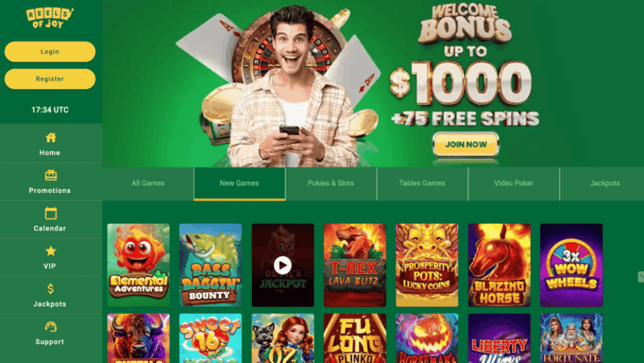644x363 pixels.
Task: Hit the Join Now banner button
Action: click(x=466, y=145)
